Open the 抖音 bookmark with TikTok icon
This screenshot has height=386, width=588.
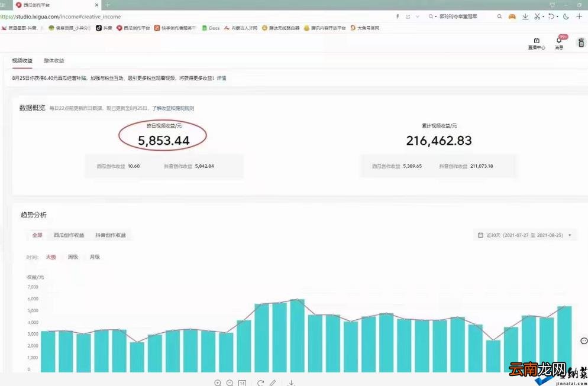click(104, 28)
